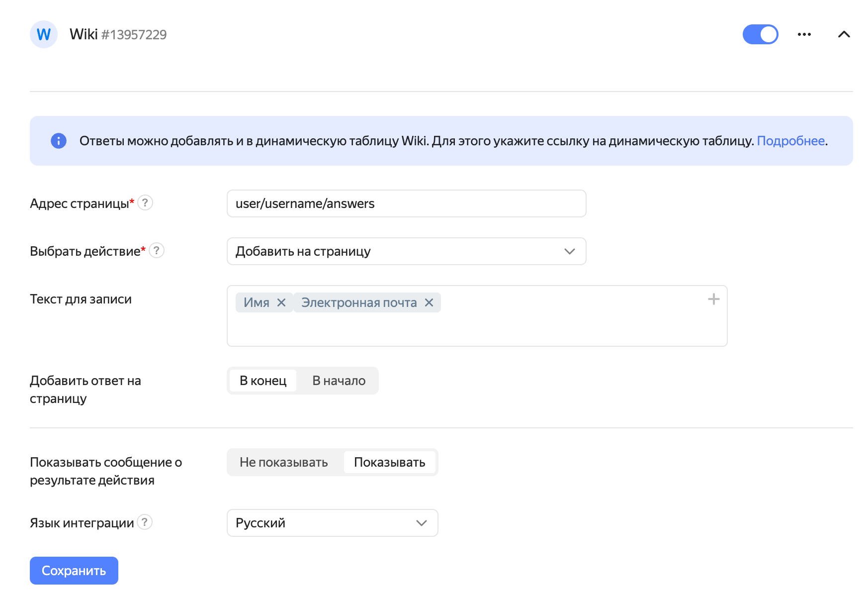Add a variable with the plus icon
This screenshot has width=868, height=596.
[x=713, y=299]
